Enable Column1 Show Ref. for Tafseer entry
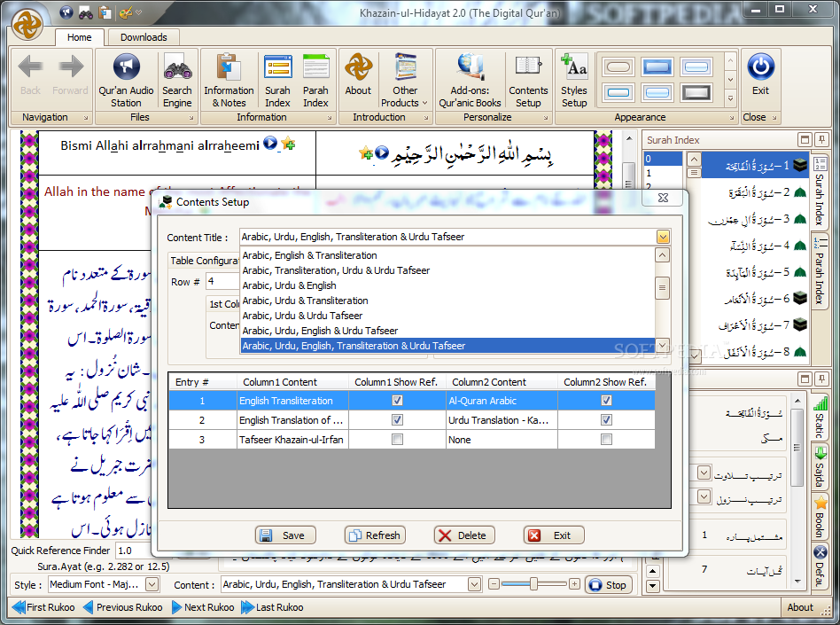This screenshot has height=625, width=840. tap(397, 440)
